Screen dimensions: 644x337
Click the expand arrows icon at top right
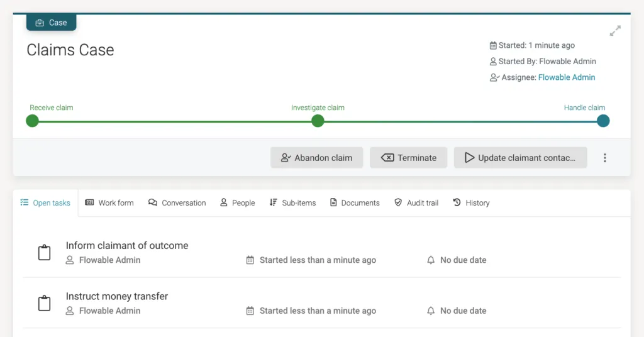615,31
